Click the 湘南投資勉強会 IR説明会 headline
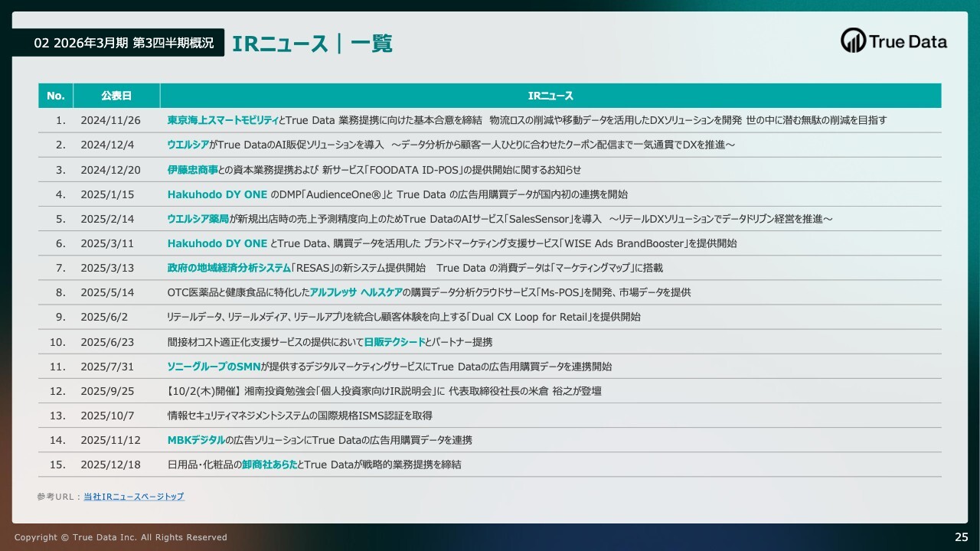 click(x=384, y=391)
